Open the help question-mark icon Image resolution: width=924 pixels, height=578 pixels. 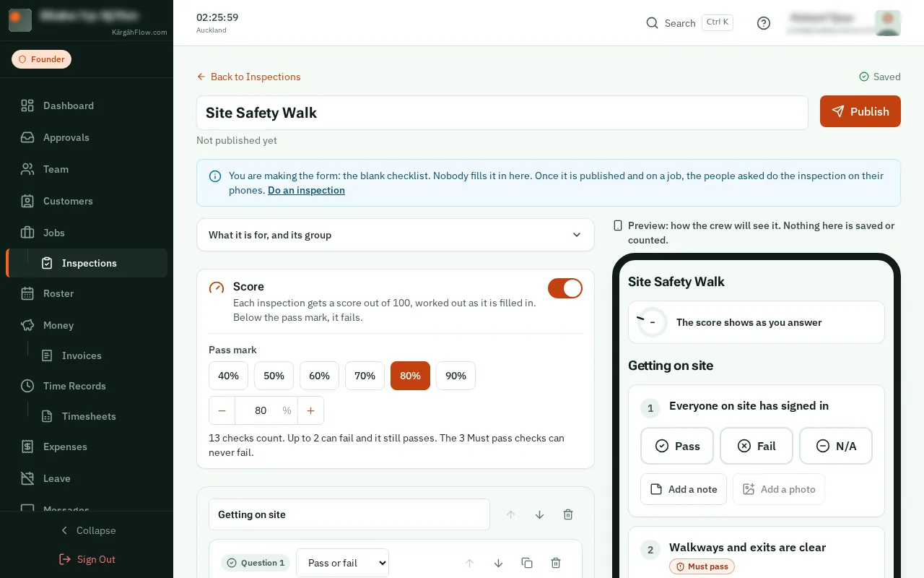764,23
